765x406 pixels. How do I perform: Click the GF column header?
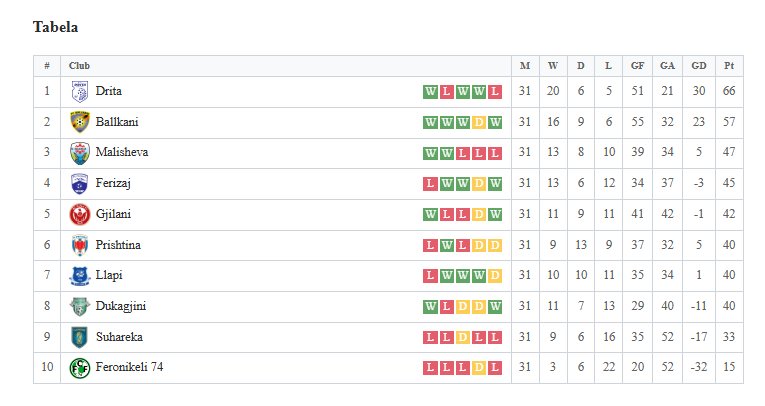tap(637, 66)
